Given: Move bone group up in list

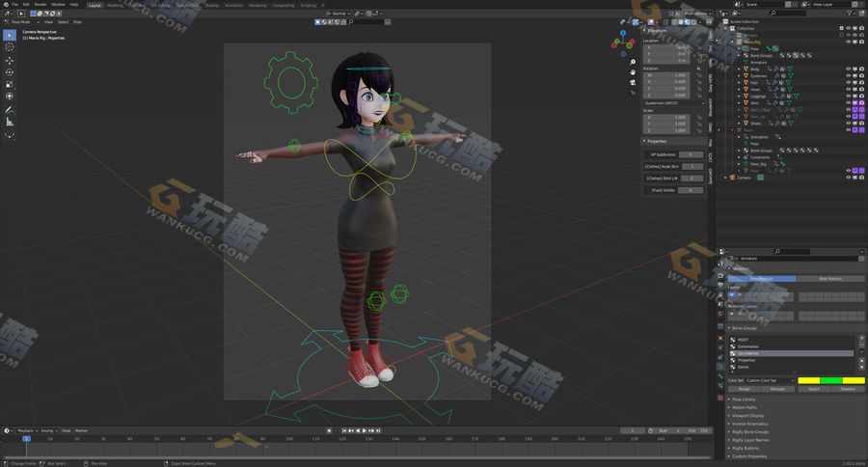Looking at the screenshot, I should (x=861, y=361).
